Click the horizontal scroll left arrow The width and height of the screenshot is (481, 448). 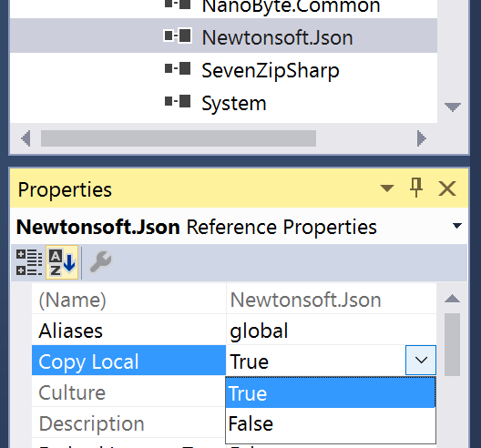pyautogui.click(x=26, y=138)
